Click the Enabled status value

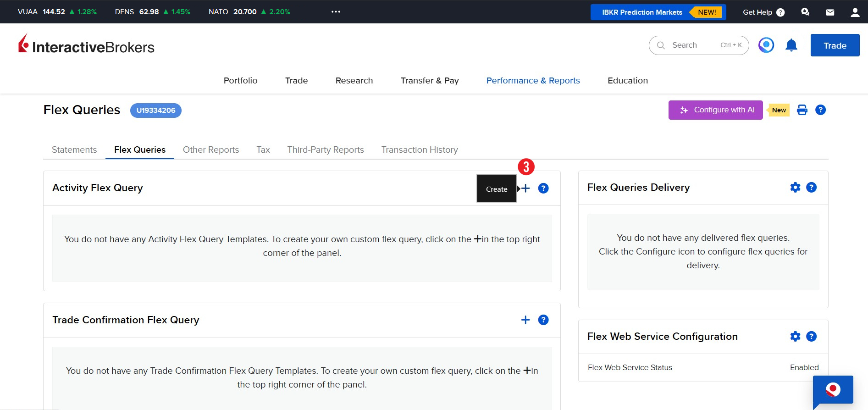tap(804, 368)
